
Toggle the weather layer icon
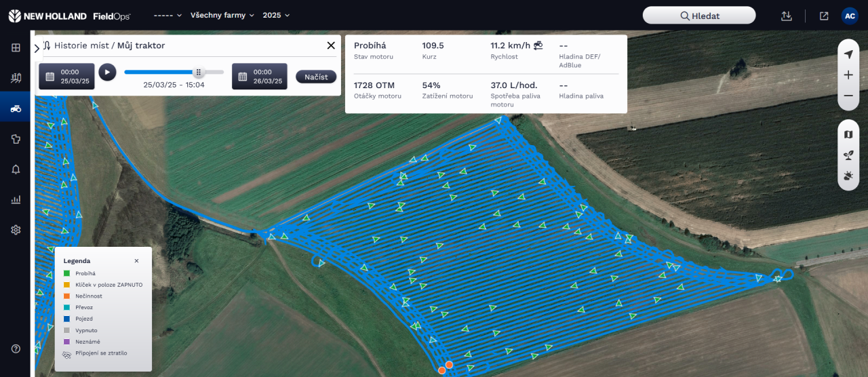(x=848, y=176)
